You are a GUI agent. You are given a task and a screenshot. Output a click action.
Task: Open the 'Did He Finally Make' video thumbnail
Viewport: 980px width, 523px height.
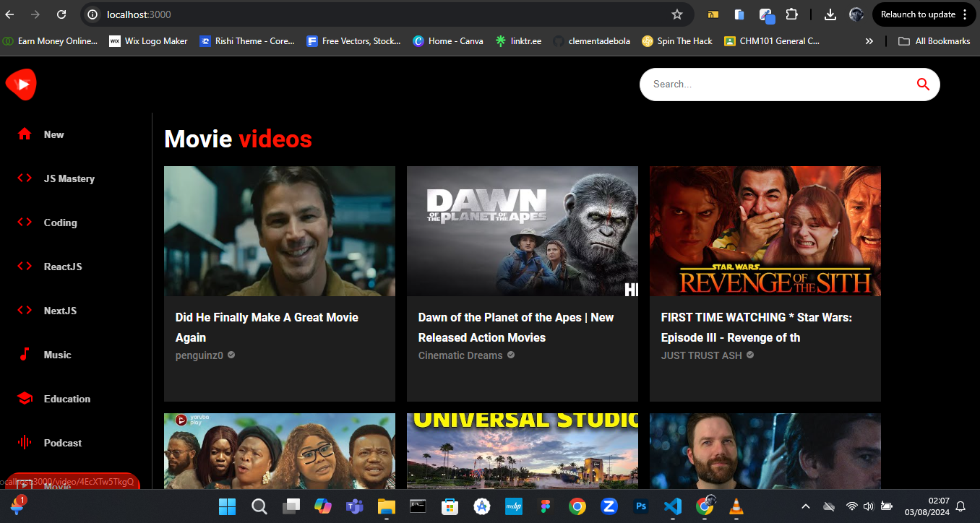pyautogui.click(x=280, y=231)
